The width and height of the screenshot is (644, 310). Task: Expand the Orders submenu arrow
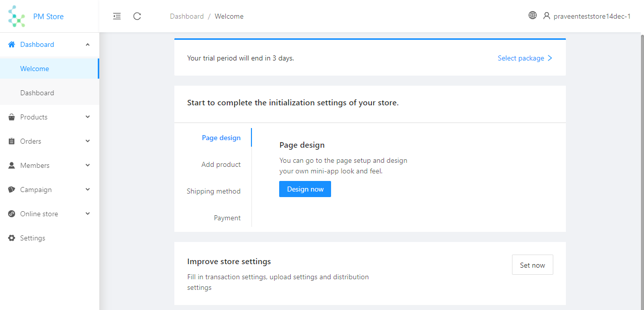pyautogui.click(x=88, y=141)
